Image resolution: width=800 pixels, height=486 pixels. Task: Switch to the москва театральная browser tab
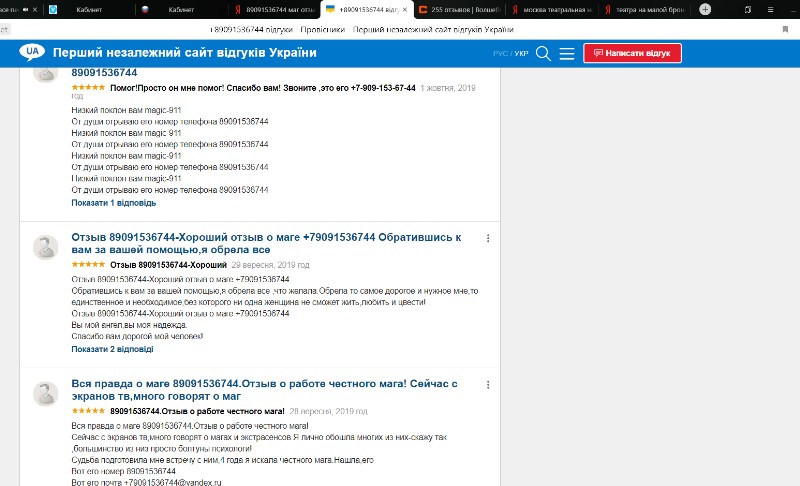[x=552, y=10]
